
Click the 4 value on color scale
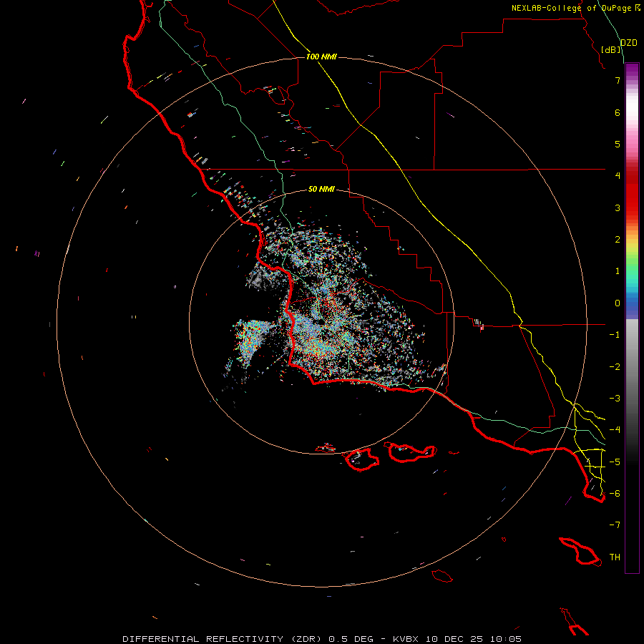pos(618,176)
